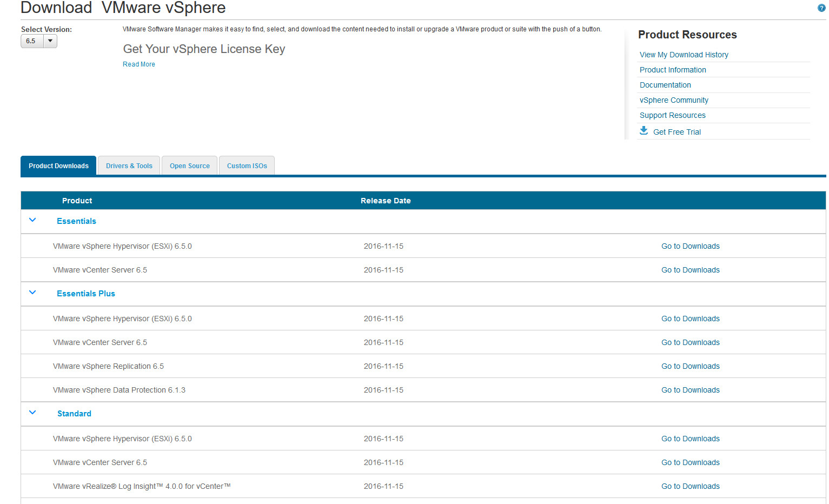This screenshot has width=829, height=504.
Task: Go to Downloads for vCenter Server under Essentials Plus
Action: click(691, 342)
